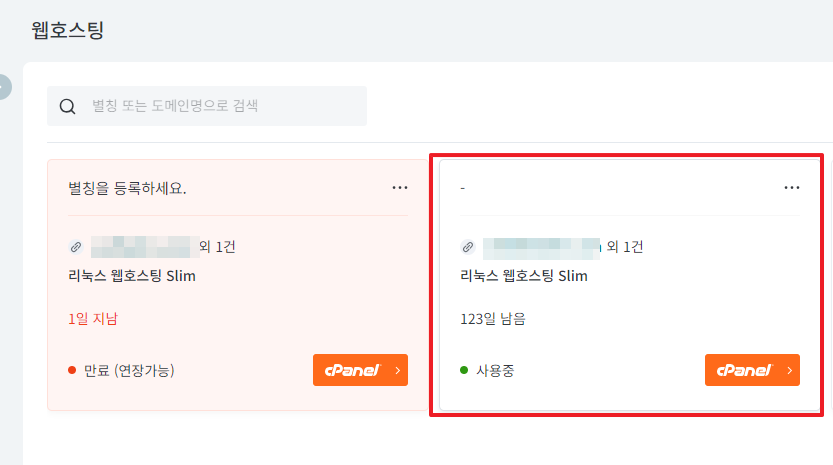This screenshot has width=833, height=465.
Task: Click the link icon on the expired card
Action: 76,247
